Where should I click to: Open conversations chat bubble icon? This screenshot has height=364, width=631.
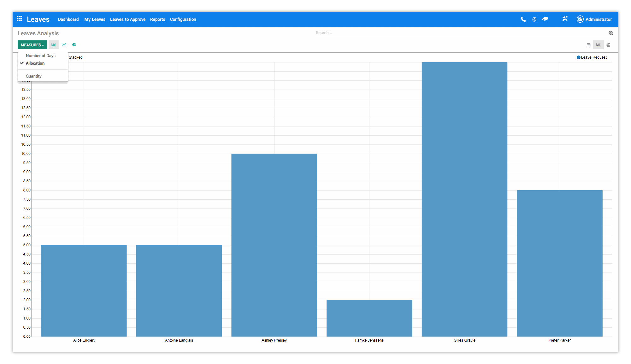545,19
